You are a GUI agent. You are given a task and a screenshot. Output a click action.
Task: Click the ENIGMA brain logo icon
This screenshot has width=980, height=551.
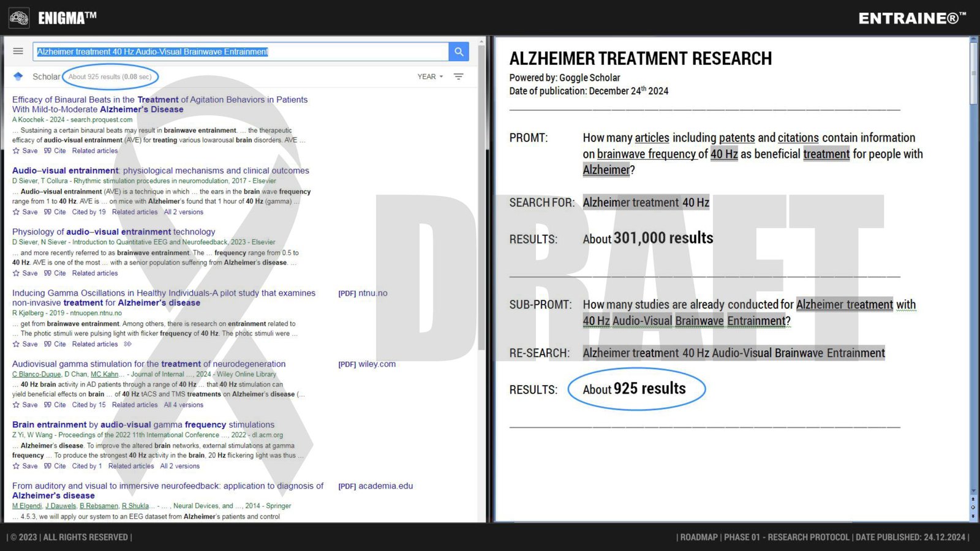[19, 18]
